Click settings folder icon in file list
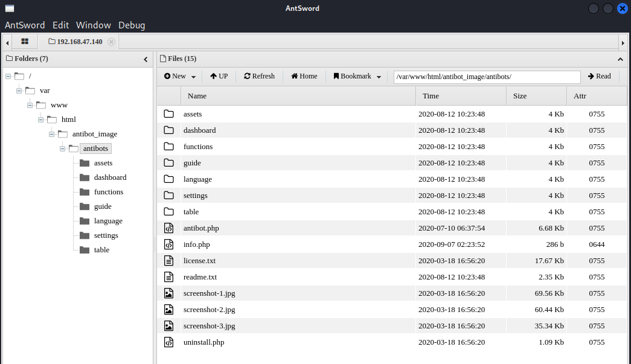 pyautogui.click(x=168, y=196)
